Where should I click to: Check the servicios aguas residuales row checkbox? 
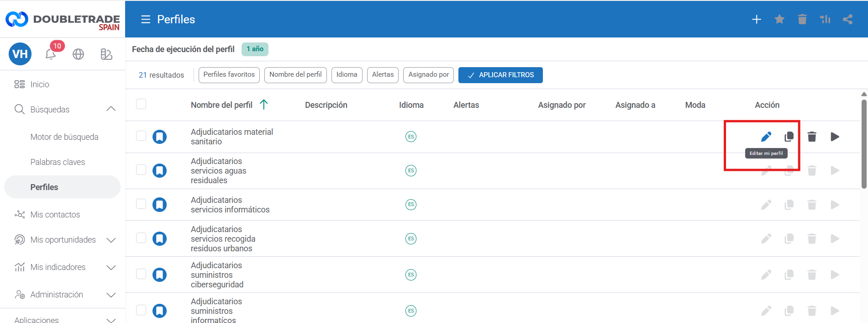coord(141,170)
